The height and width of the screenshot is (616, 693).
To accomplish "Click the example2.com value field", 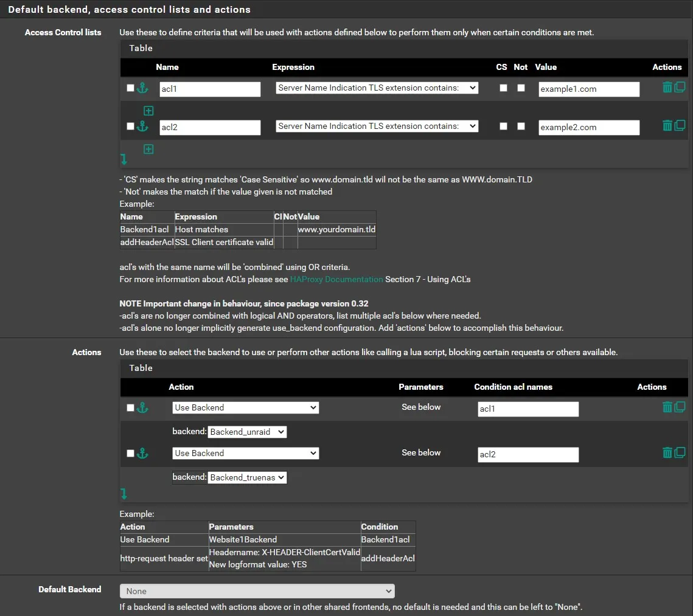I will pos(589,127).
